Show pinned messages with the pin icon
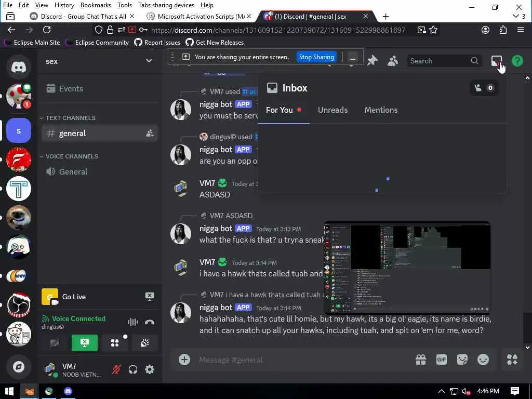The image size is (532, 399). click(372, 61)
